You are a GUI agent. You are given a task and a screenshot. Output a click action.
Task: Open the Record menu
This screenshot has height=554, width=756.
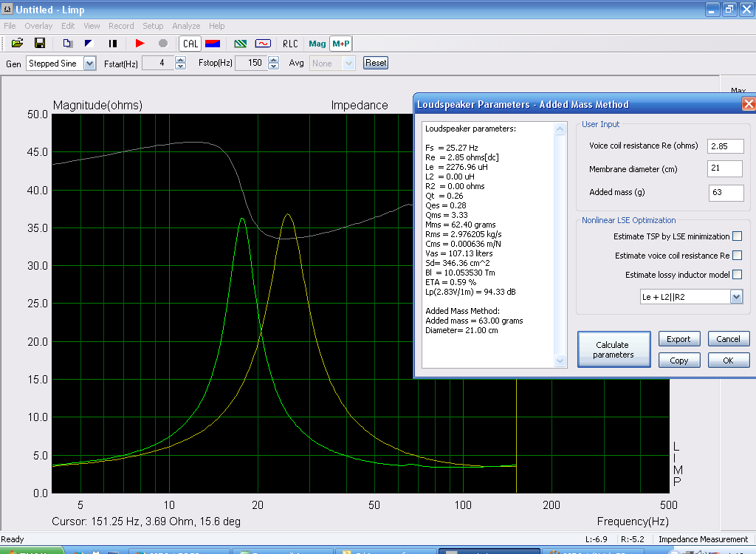121,26
